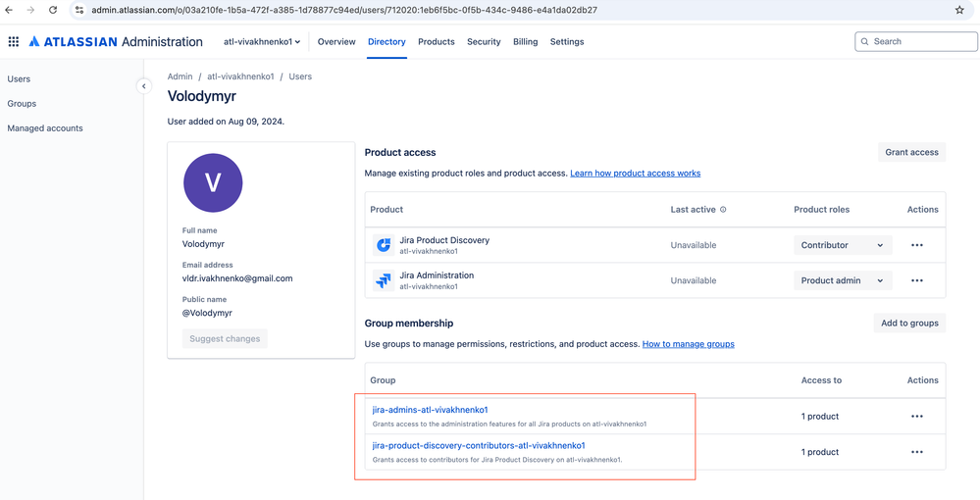Open actions menu for Jira Product Discovery
Image resolution: width=980 pixels, height=500 pixels.
917,245
